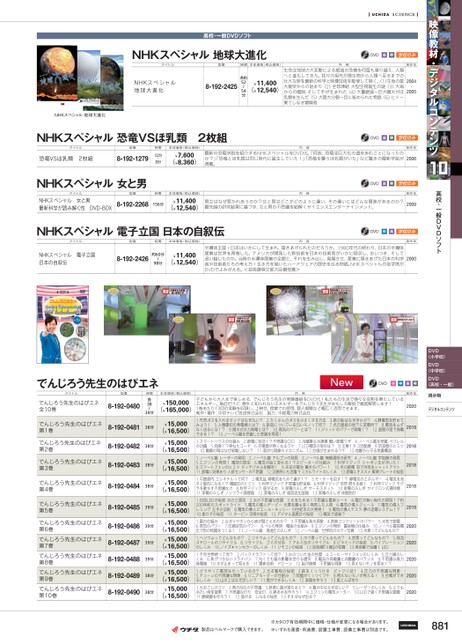Click product code 8-192-2425
This screenshot has height=644, width=462.
point(221,87)
